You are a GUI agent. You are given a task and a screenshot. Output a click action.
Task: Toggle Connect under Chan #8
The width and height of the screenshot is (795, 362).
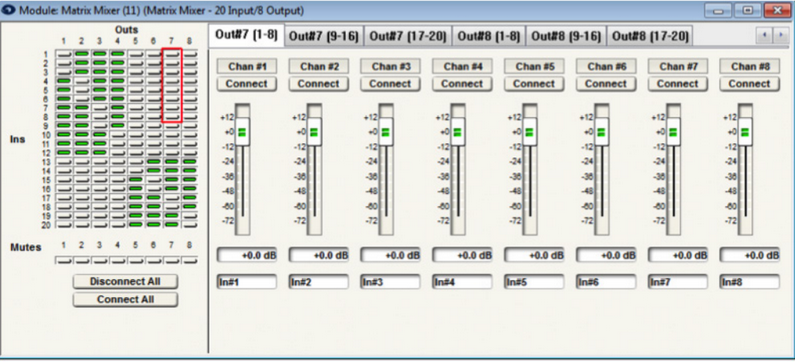coord(750,84)
